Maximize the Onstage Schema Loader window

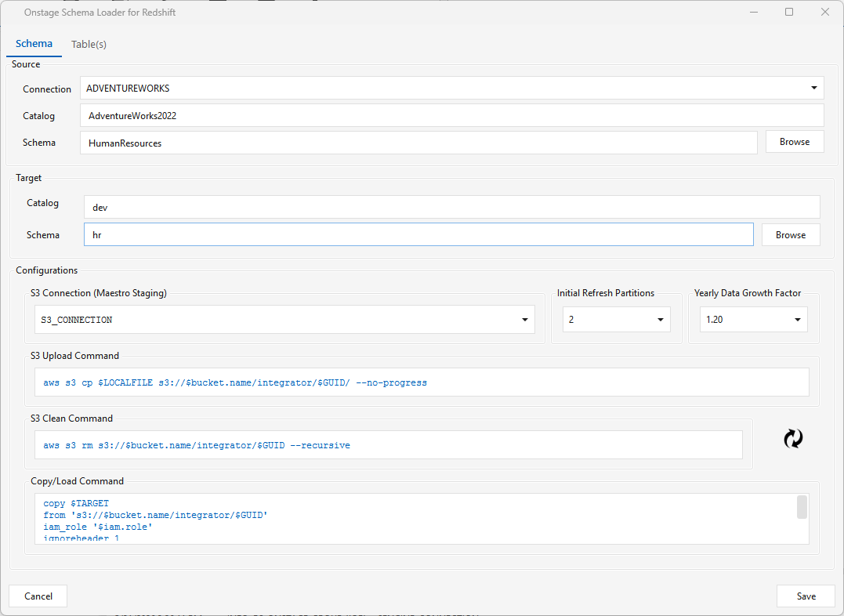789,12
